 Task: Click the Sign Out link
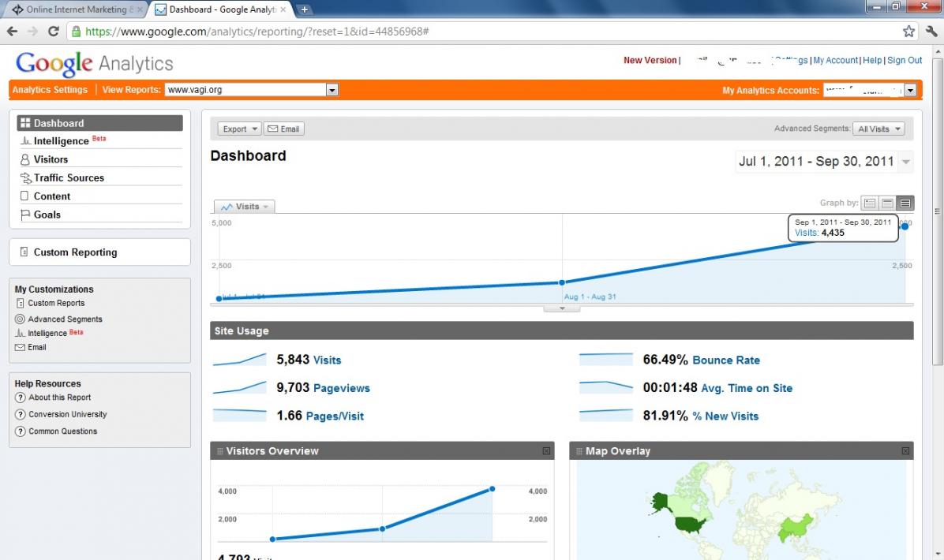pyautogui.click(x=905, y=60)
